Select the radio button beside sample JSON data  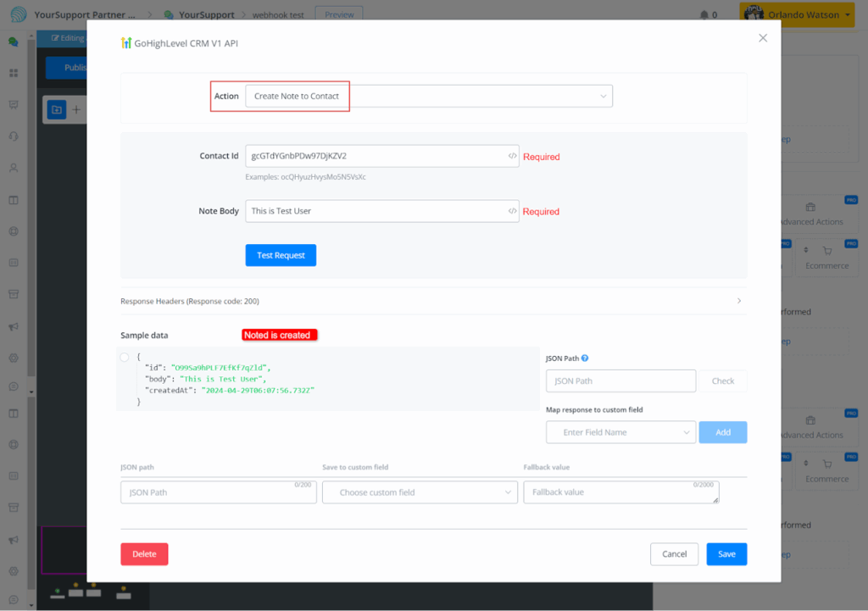[x=125, y=358]
